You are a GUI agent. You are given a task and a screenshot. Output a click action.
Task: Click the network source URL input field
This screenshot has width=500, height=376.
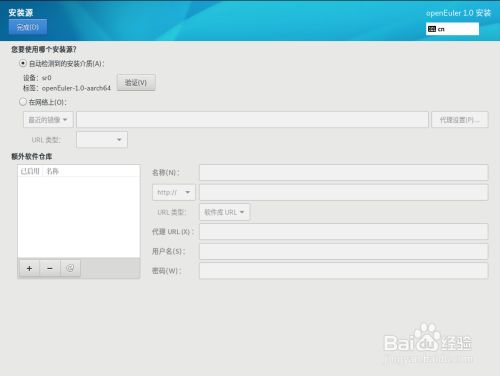point(252,120)
